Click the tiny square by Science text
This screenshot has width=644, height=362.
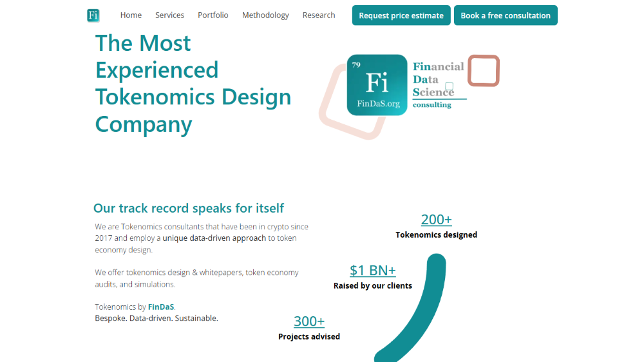(450, 86)
